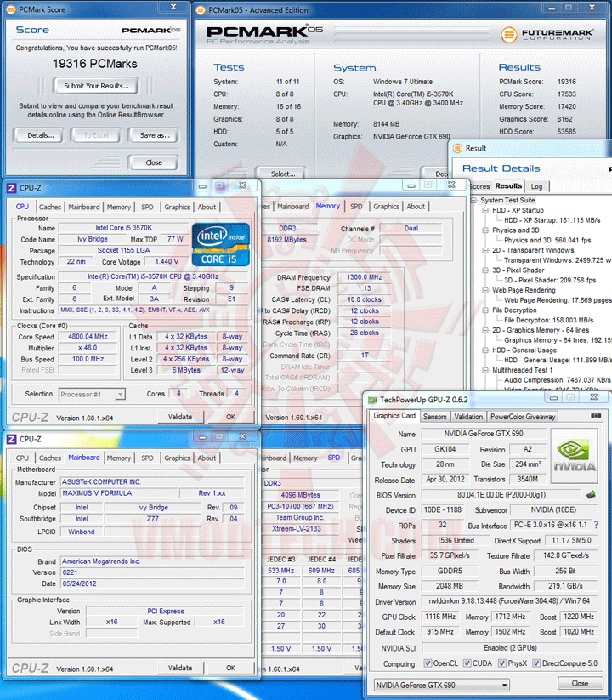This screenshot has height=700, width=612.
Task: Click the Intel Core i5 logo in CPU-Z
Action: [220, 245]
